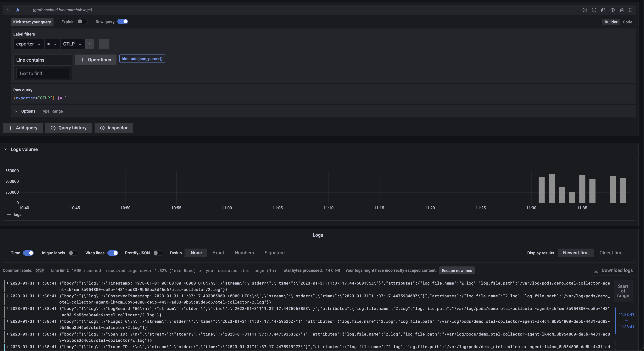Apply the add json_parser() hint
Viewport: 644px width, 351px height.
pyautogui.click(x=142, y=59)
